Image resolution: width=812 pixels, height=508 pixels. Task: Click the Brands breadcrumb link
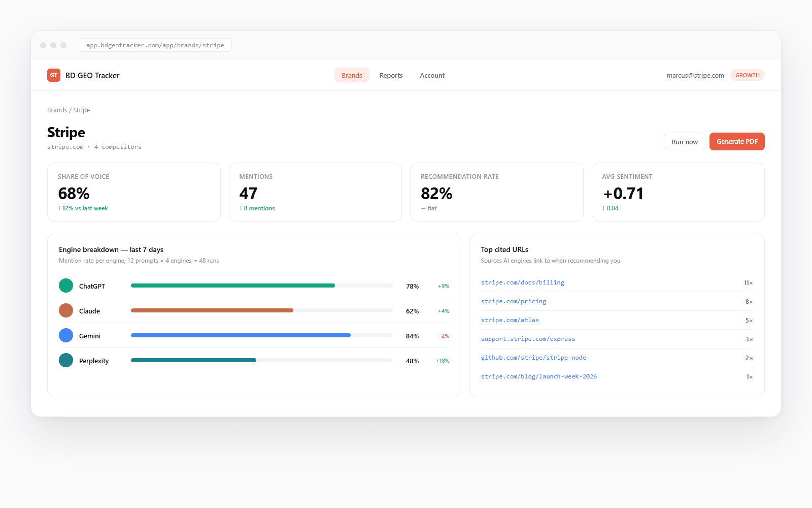pos(57,110)
